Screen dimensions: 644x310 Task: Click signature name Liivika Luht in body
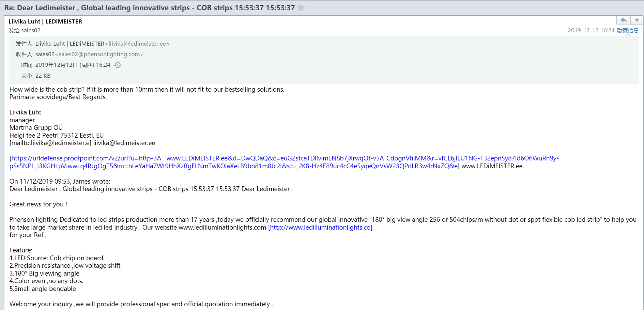(25, 112)
